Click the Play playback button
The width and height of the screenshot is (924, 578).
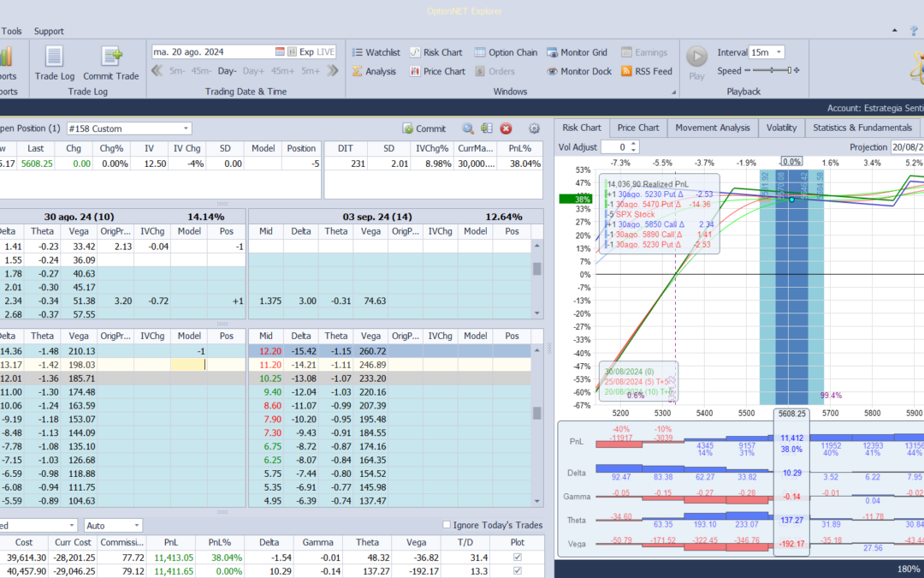[x=696, y=63]
